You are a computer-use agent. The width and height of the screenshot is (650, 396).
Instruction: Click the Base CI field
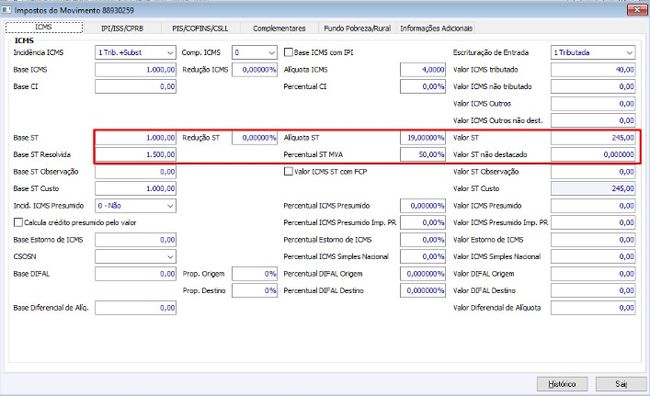click(x=136, y=87)
